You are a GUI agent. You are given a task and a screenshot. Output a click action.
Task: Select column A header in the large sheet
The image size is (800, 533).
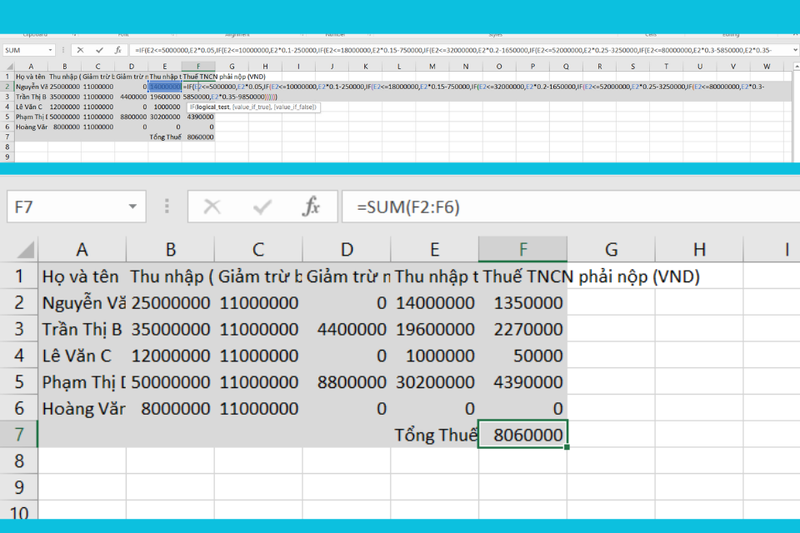82,249
